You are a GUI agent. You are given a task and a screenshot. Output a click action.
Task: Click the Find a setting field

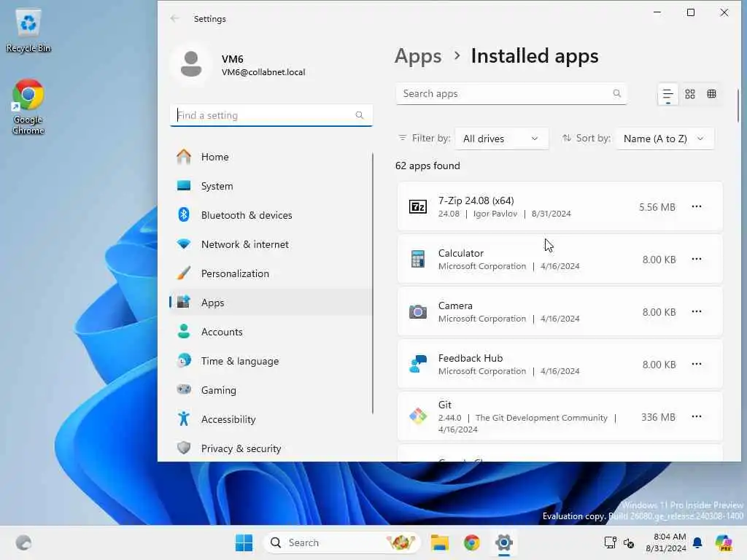click(x=271, y=115)
